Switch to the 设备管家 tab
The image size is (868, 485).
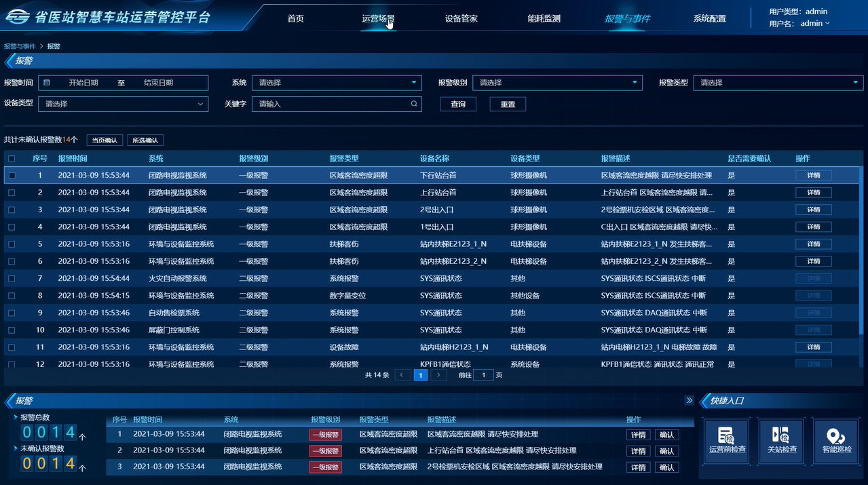(x=461, y=18)
